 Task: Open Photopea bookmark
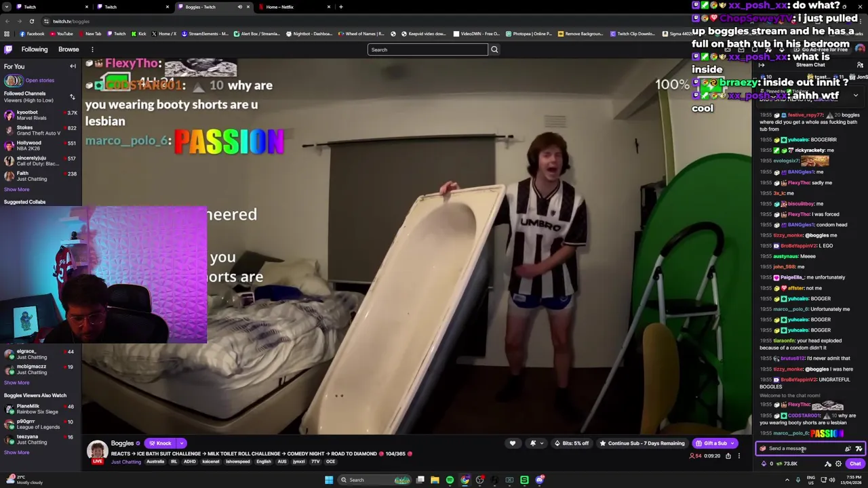529,34
